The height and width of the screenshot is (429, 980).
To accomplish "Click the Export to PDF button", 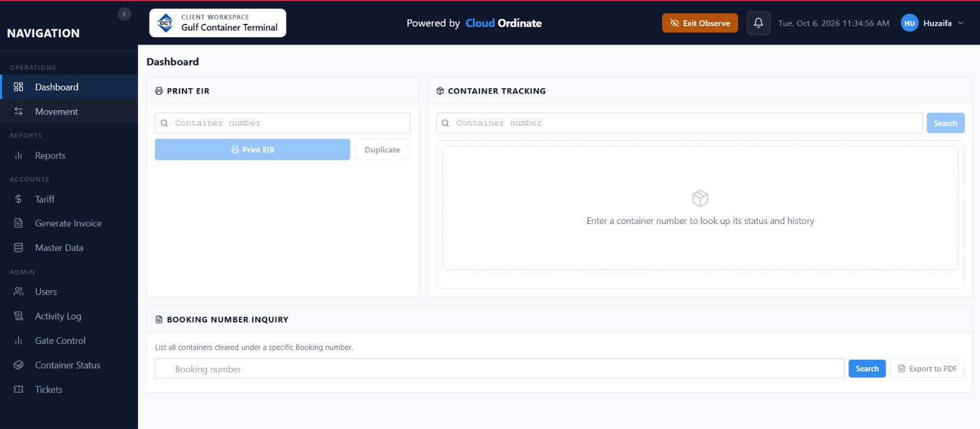I will coord(927,368).
